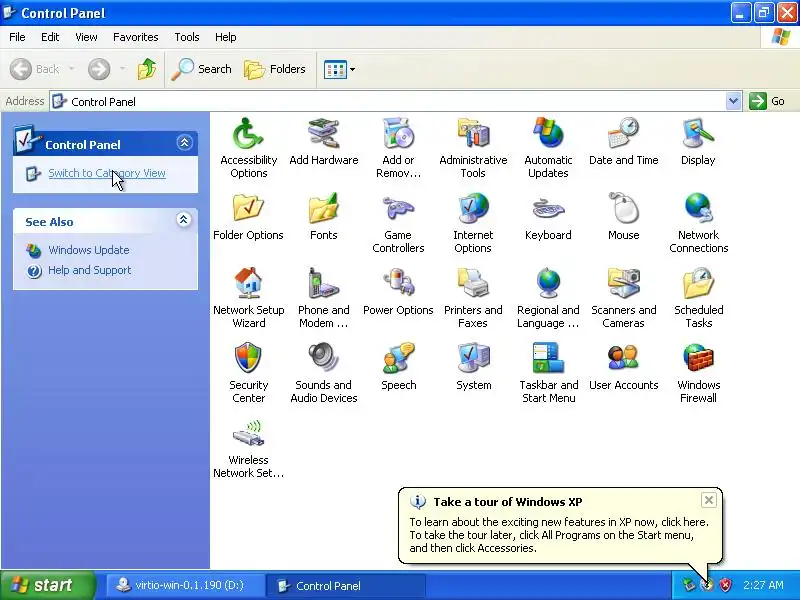Click the Safely Remove Hardware tray icon

[689, 585]
